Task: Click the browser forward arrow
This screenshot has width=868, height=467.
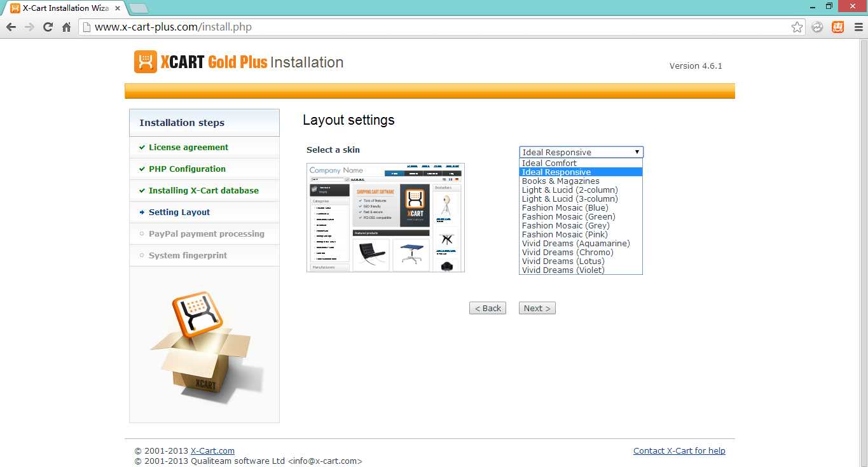Action: click(x=29, y=27)
